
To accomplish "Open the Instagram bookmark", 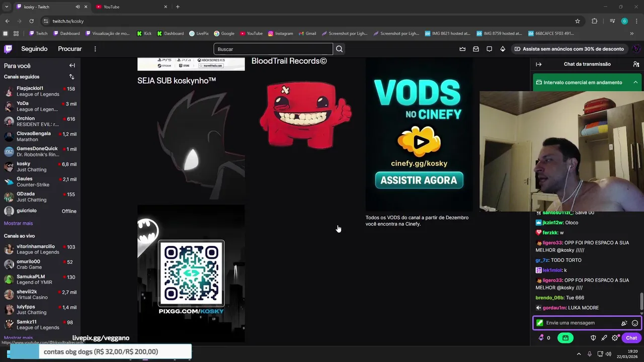I will point(280,34).
